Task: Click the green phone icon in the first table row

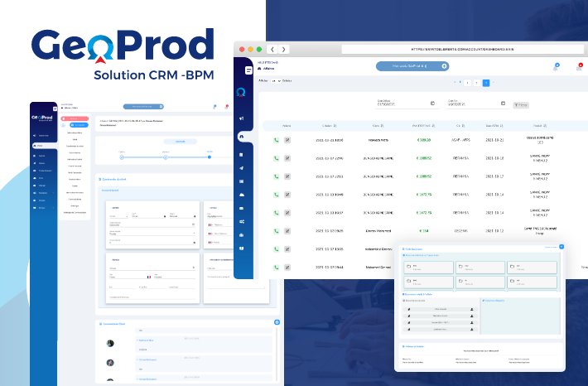Action: (276, 140)
